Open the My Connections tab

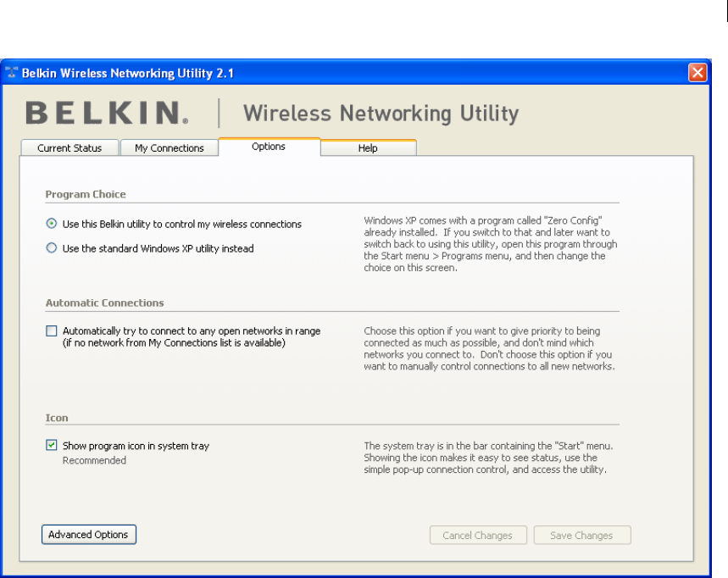click(169, 148)
